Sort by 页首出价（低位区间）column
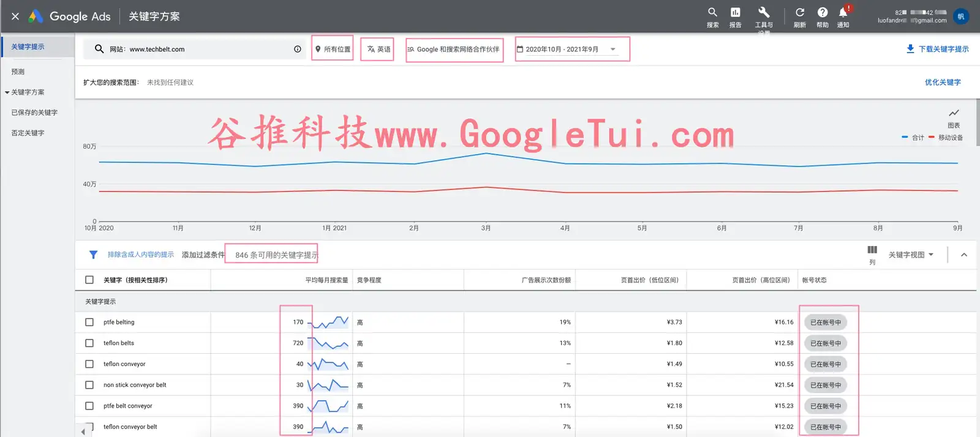 point(650,280)
